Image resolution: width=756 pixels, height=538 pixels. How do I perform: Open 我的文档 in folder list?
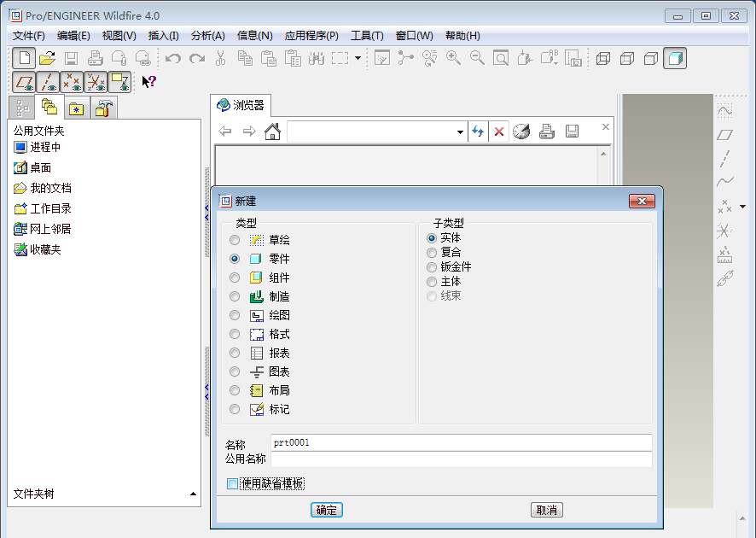[x=43, y=188]
